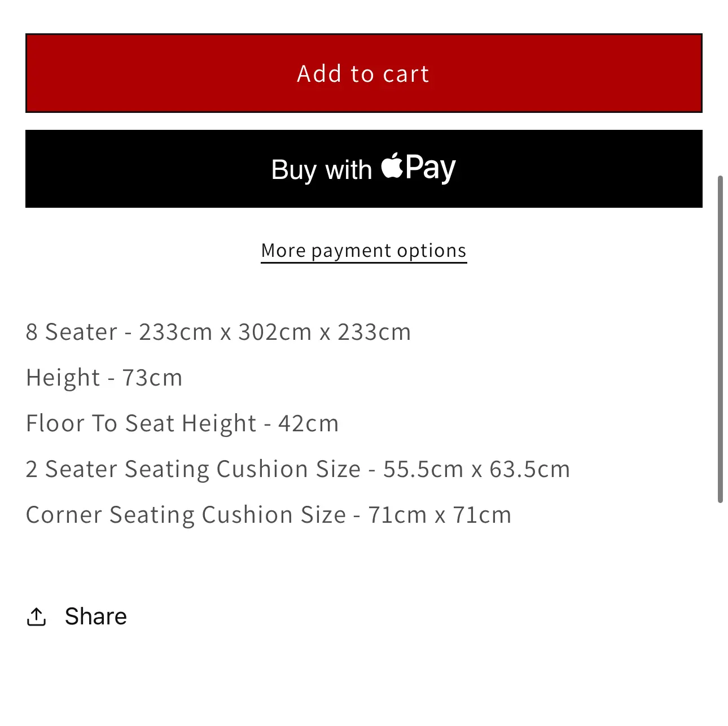Click the Apple logo in the pay button
This screenshot has height=726, width=728.
point(392,166)
